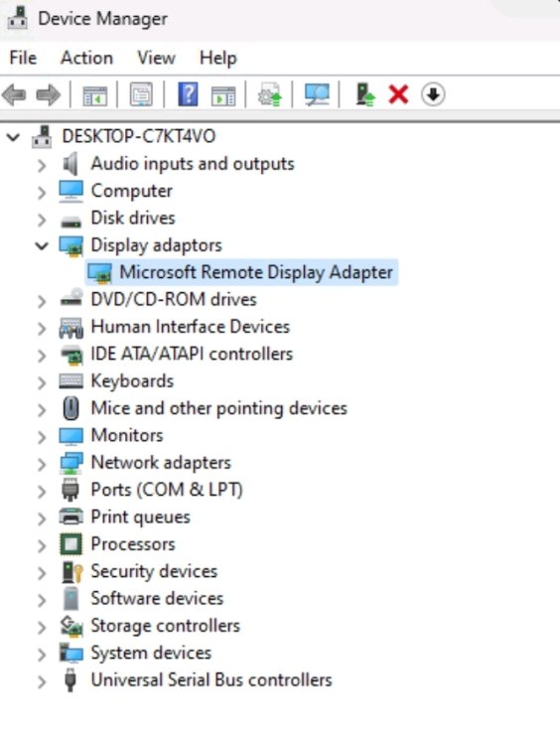Viewport: 560px width, 745px height.
Task: Click the Display adaptors category icon
Action: click(70, 246)
